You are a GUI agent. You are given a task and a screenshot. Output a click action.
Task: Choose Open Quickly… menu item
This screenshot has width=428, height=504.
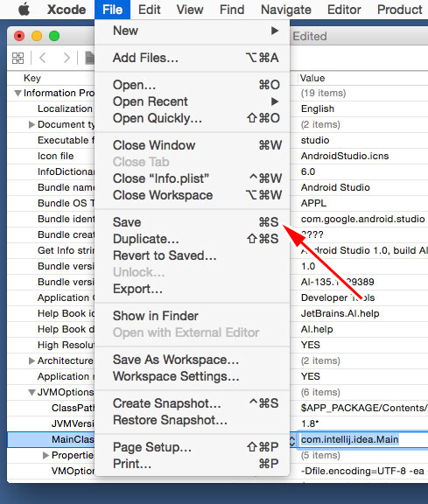click(193, 118)
